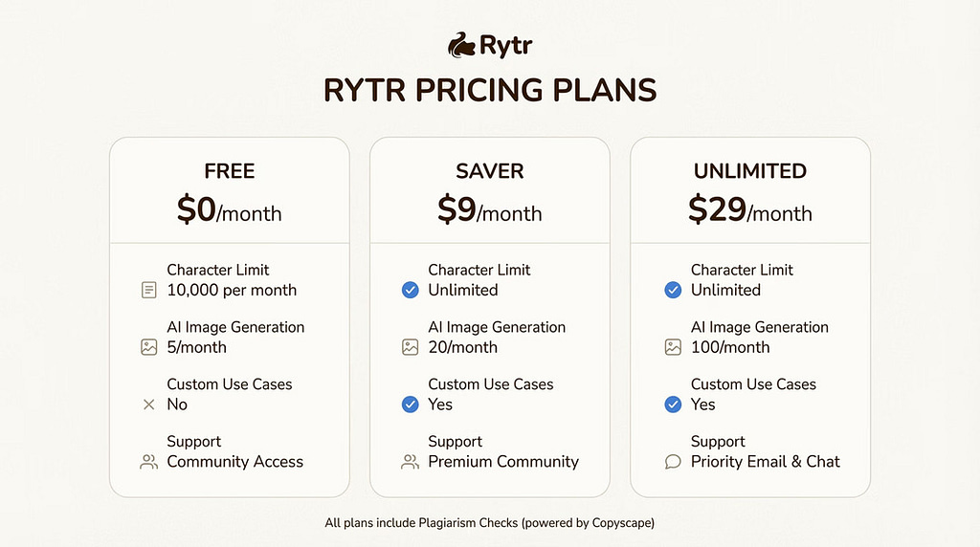Click Unlimited plan's Character Limit blue checkmark
Screen dimensions: 980x547
(x=673, y=290)
